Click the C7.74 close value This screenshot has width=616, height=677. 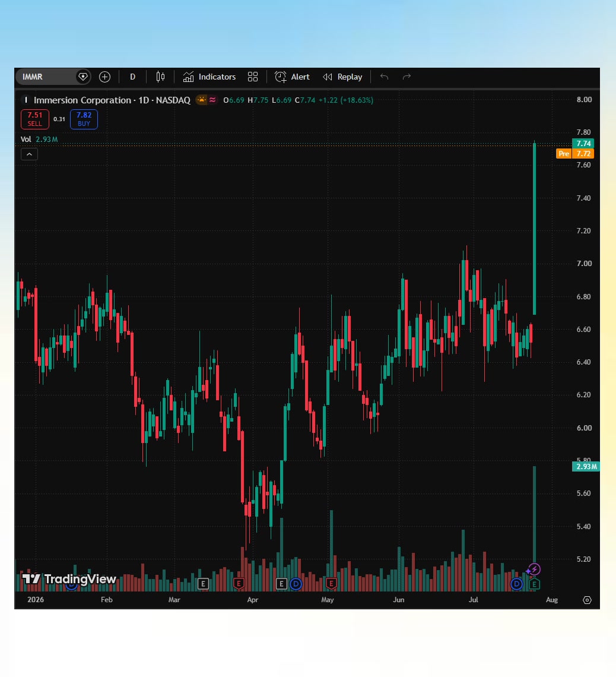(x=305, y=100)
